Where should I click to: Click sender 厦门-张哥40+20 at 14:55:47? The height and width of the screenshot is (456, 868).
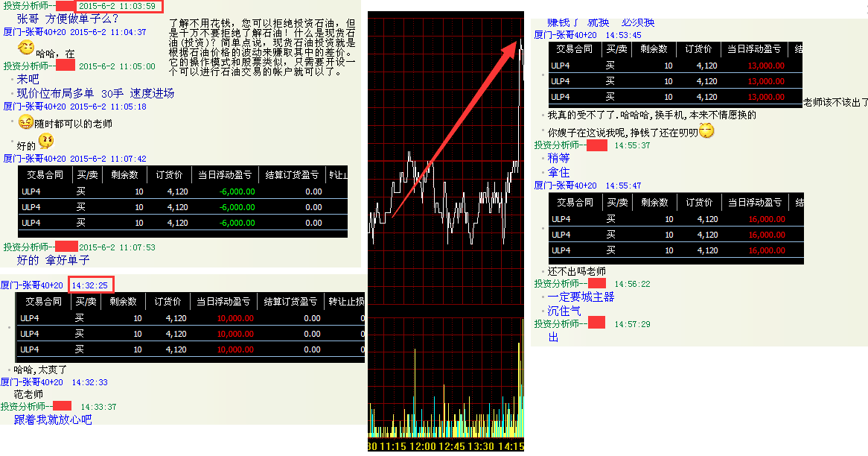[x=565, y=186]
